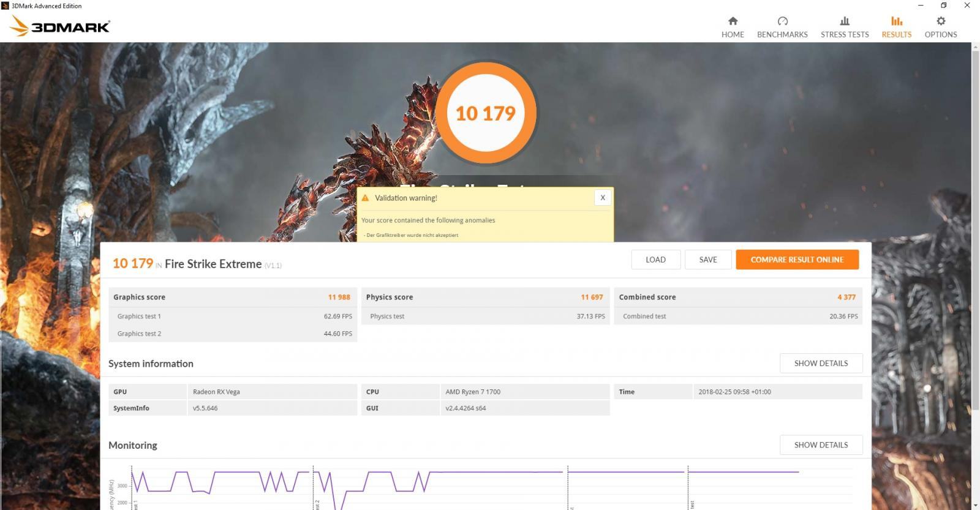Close the Validation warning popup

pyautogui.click(x=603, y=198)
